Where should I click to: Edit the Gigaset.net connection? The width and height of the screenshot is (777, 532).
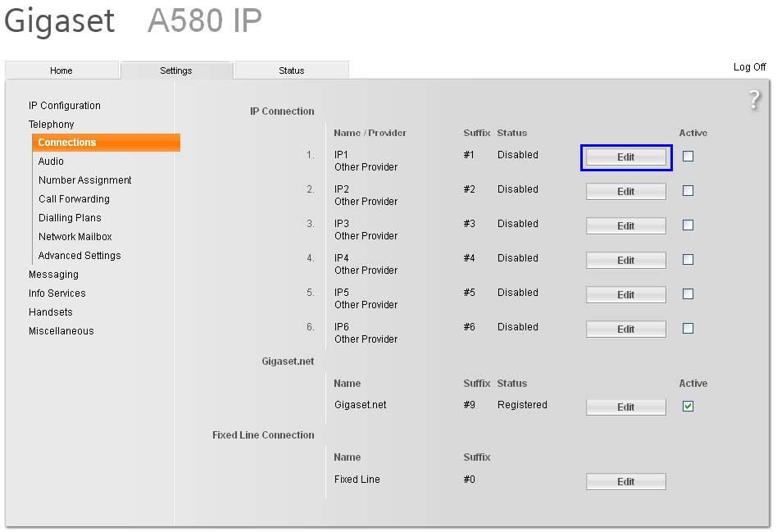626,407
